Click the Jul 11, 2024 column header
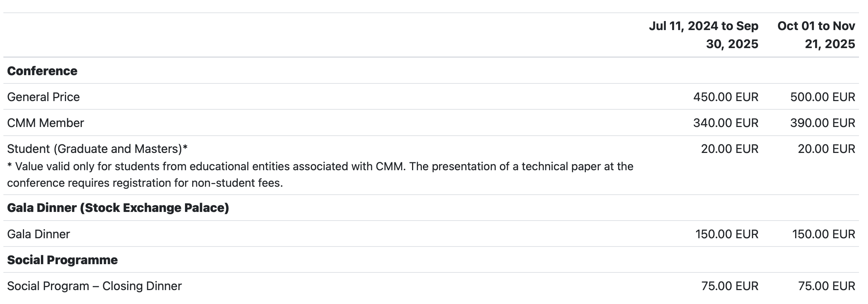Viewport: 868px width, 304px height. click(x=704, y=35)
